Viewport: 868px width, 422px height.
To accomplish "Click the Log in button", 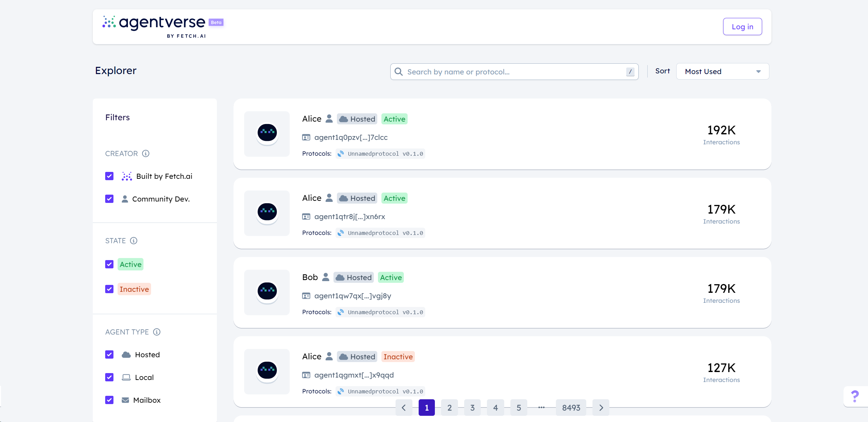I will [x=742, y=26].
